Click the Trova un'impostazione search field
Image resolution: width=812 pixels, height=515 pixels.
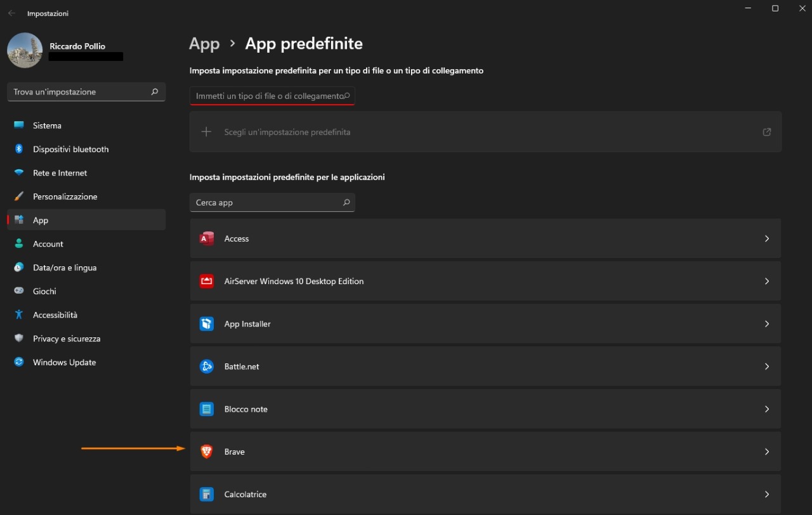point(86,92)
